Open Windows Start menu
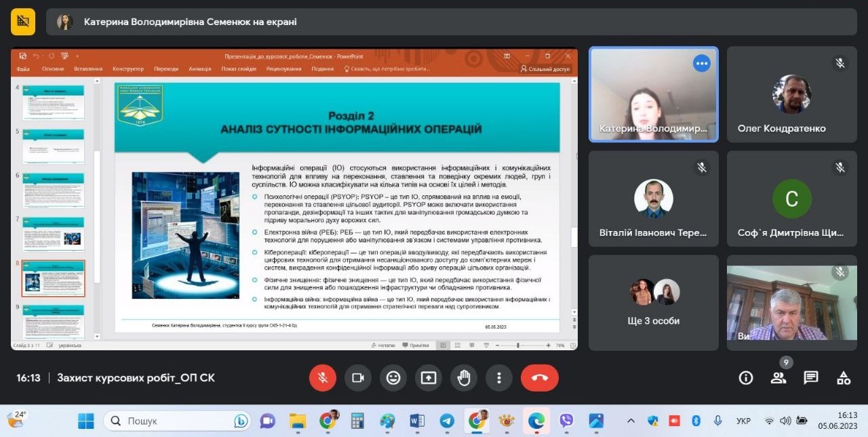This screenshot has height=437, width=868. (86, 421)
